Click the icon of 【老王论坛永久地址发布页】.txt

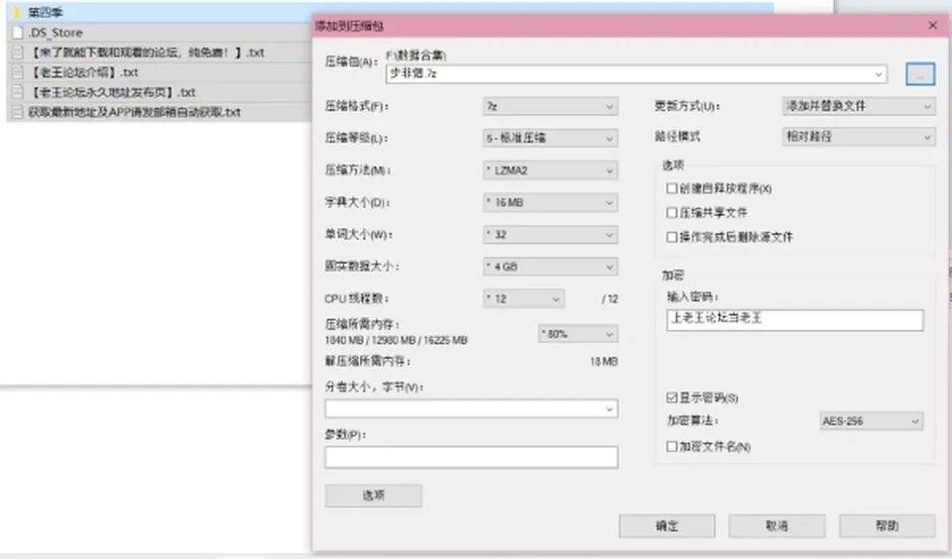click(18, 92)
